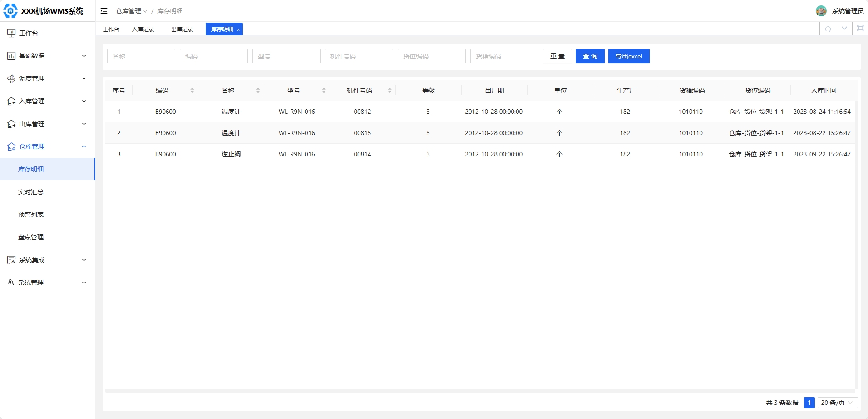The width and height of the screenshot is (868, 419).
Task: Click the 系统管理员 user name
Action: pos(848,11)
